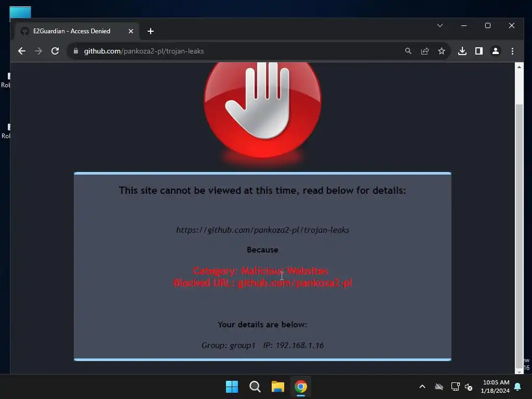The height and width of the screenshot is (399, 532).
Task: Expand the tab search dropdown arrow
Action: 440,25
